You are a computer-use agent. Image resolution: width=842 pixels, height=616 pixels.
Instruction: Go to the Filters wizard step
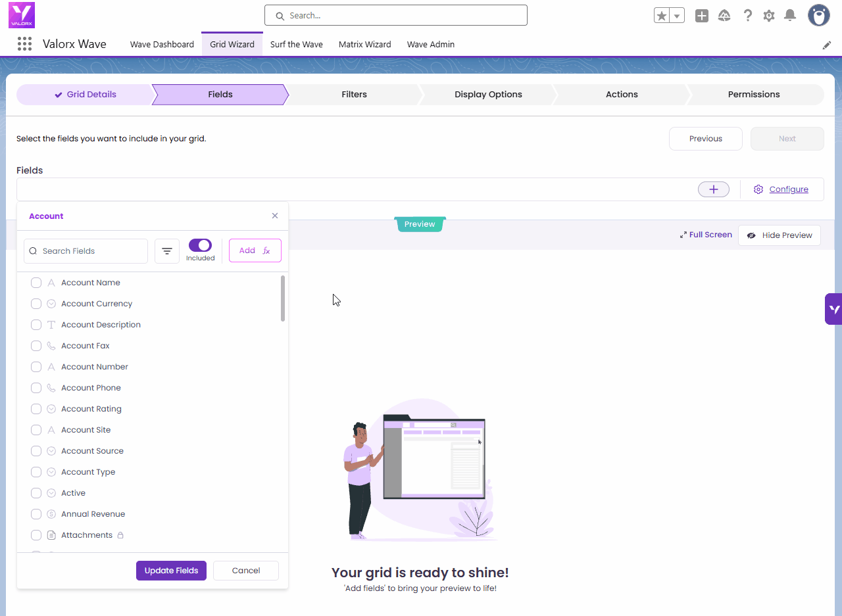click(354, 94)
